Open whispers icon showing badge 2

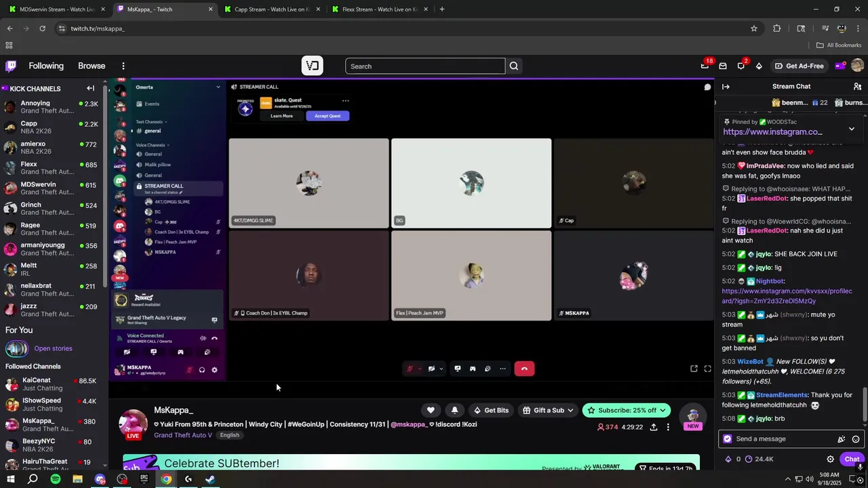(x=741, y=66)
